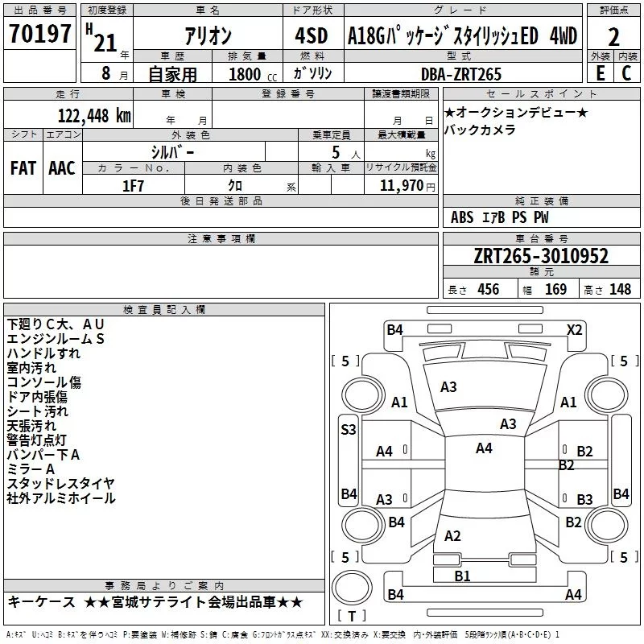Select the note シート汚れ
Image resolution: width=644 pixels, height=644 pixels.
click(37, 411)
